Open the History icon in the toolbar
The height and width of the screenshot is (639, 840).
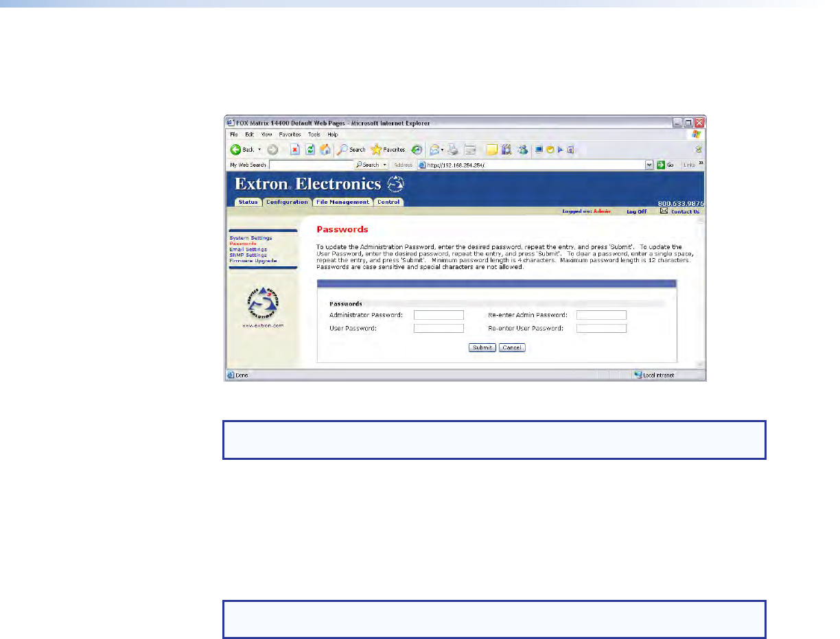coord(417,149)
